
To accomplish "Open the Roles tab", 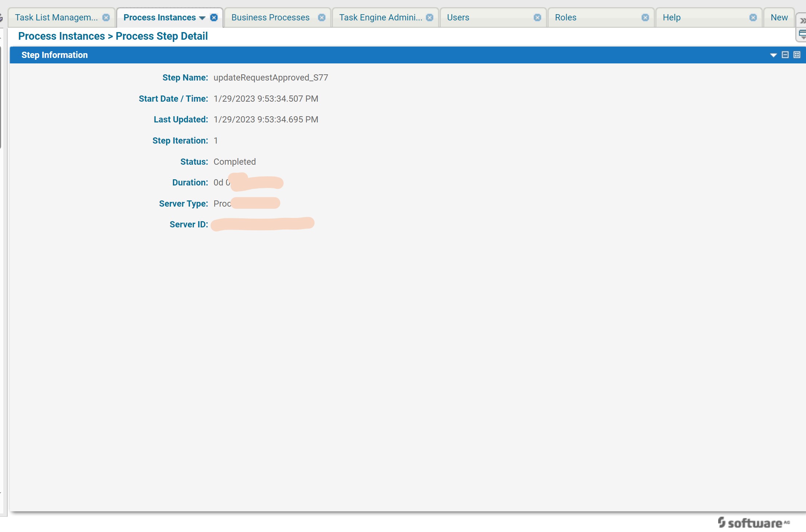I will [566, 17].
